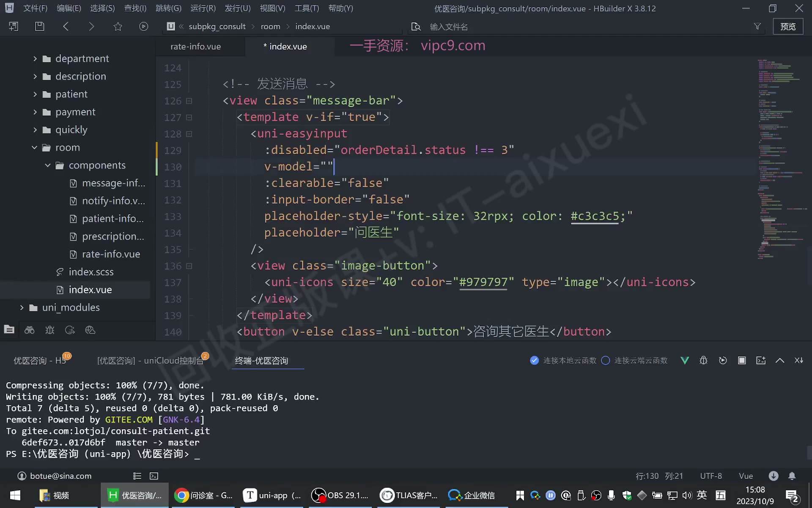
Task: Expand the payment folder
Action: click(x=35, y=112)
